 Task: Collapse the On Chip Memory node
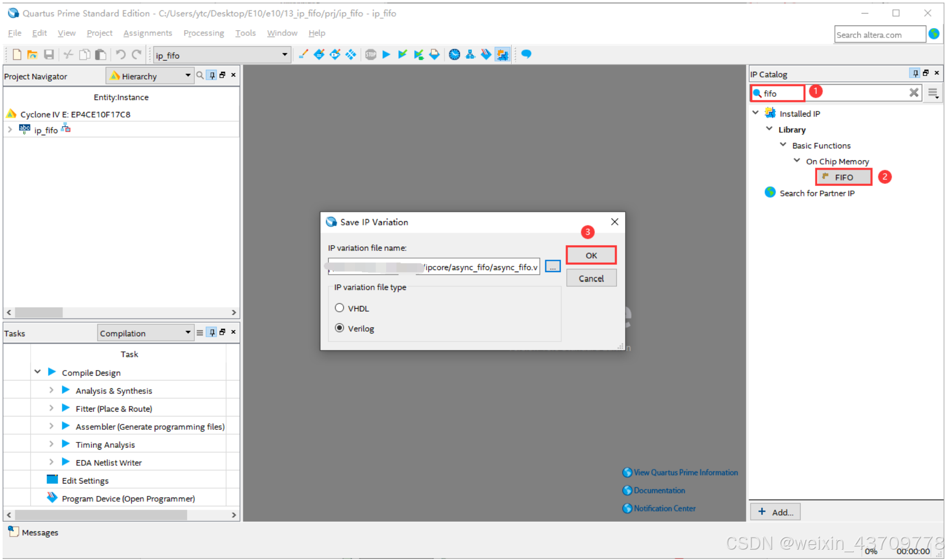[797, 161]
